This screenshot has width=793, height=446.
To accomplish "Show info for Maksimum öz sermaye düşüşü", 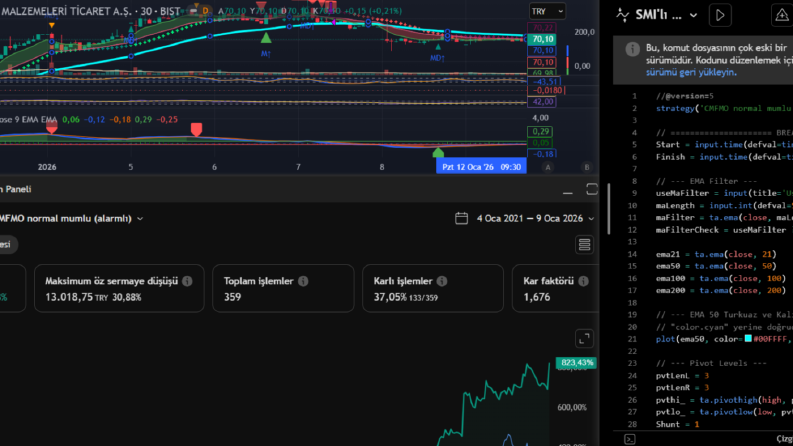I will click(187, 281).
